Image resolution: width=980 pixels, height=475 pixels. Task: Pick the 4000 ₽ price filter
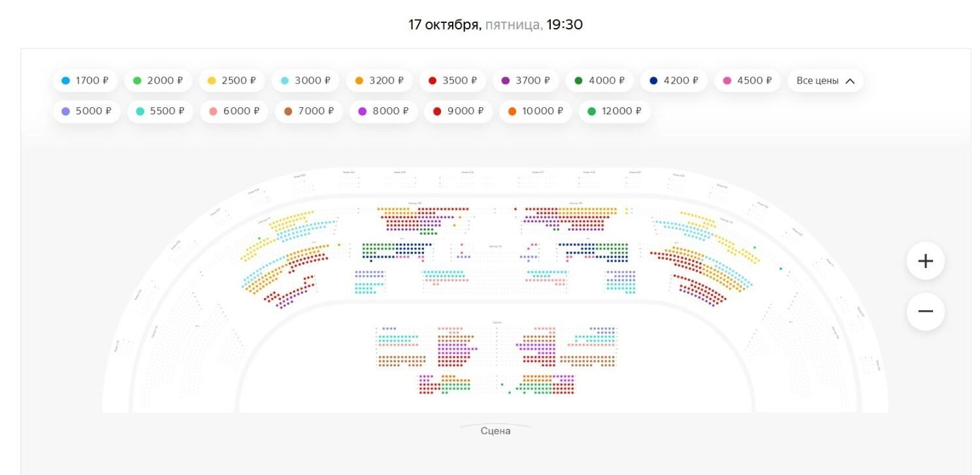[599, 81]
